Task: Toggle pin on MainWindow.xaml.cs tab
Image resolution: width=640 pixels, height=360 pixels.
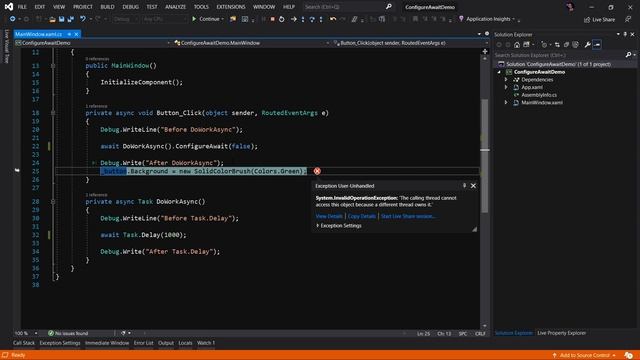Action: (69, 34)
